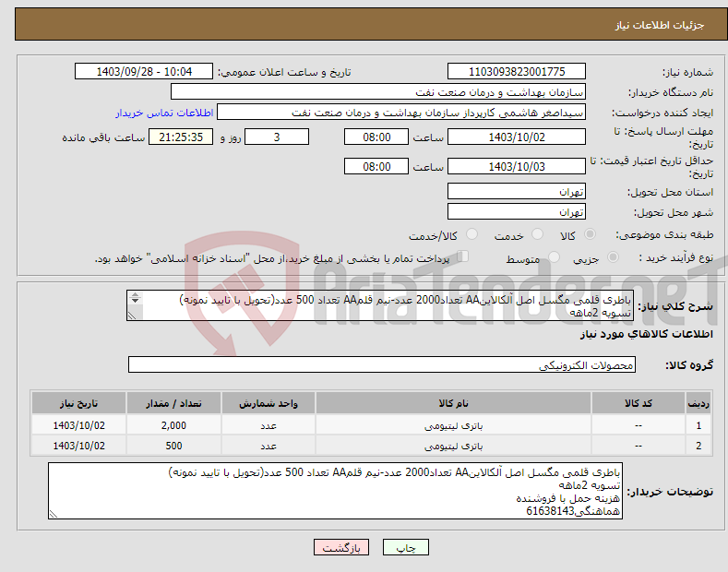
Task: Click the quantity cell 500
Action: [173, 446]
